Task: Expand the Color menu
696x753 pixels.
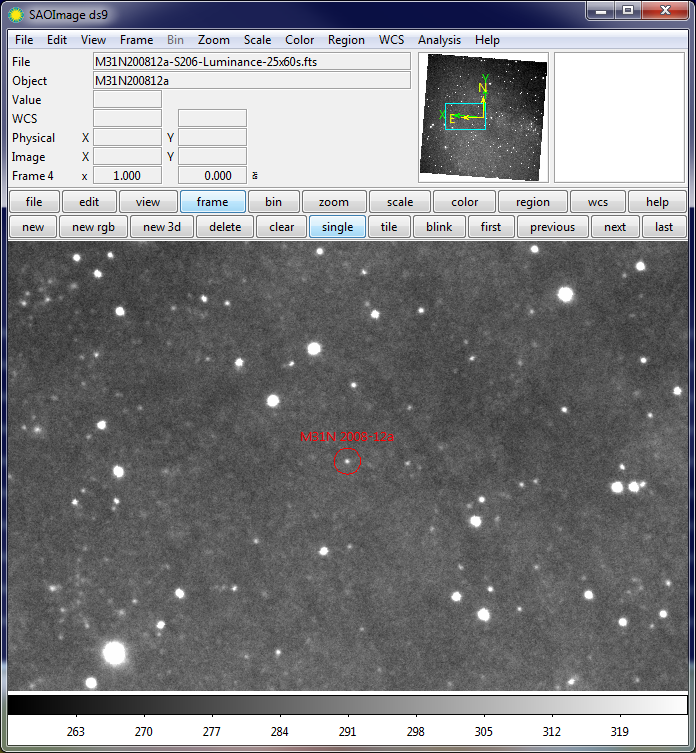Action: coord(299,40)
